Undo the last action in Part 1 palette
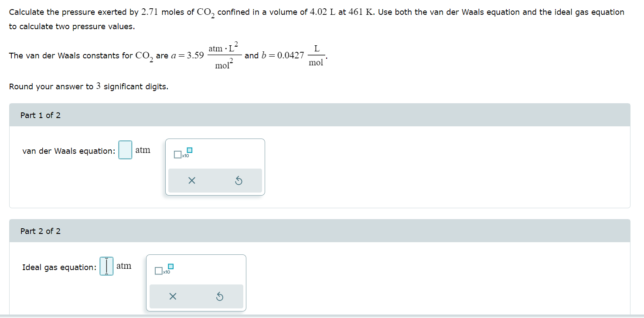Image resolution: width=644 pixels, height=318 pixels. [x=239, y=180]
